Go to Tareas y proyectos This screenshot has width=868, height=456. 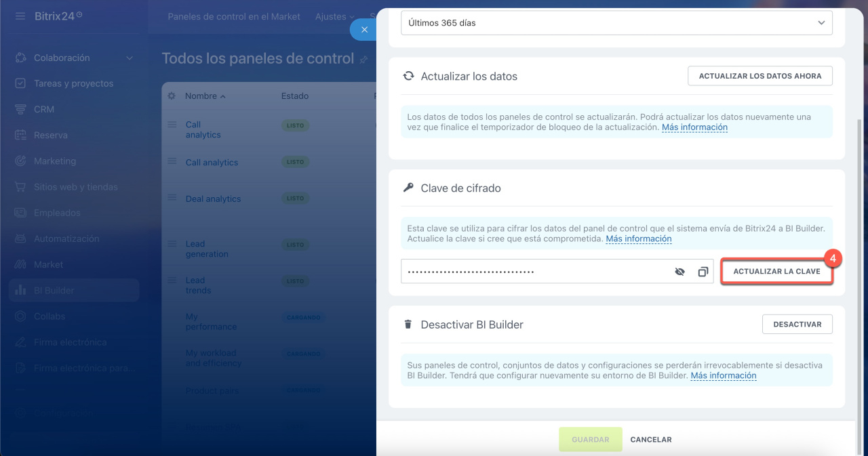[73, 83]
